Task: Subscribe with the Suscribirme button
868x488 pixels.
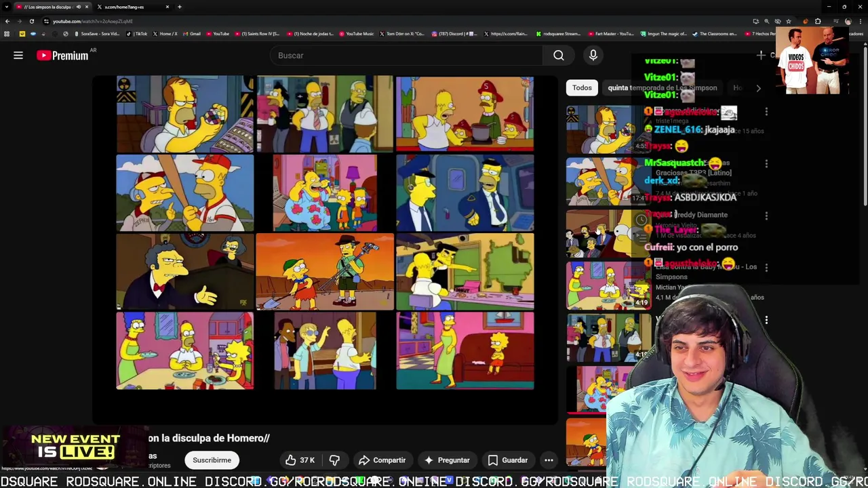Action: tap(212, 460)
